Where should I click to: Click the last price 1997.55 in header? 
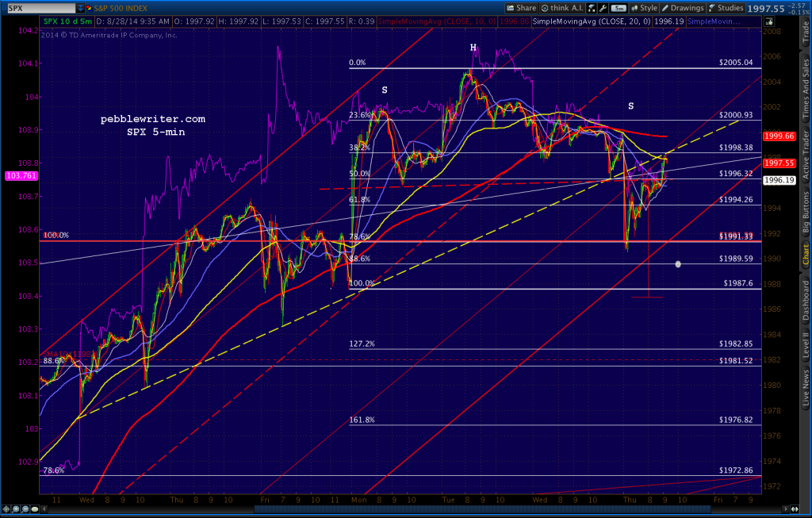766,8
